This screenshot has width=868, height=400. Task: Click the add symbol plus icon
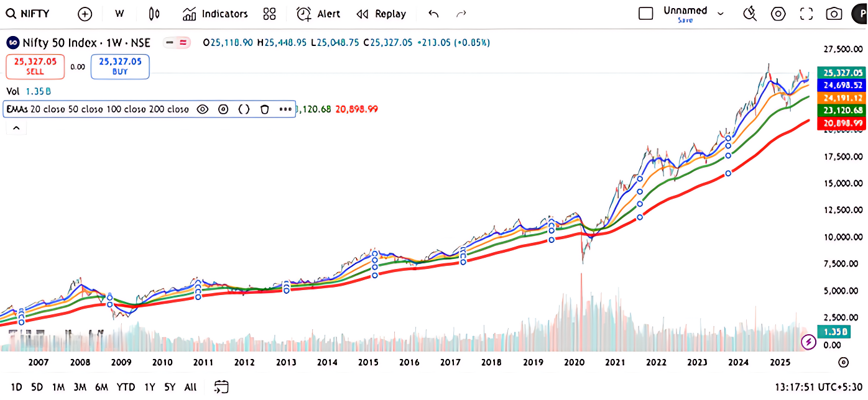click(85, 14)
